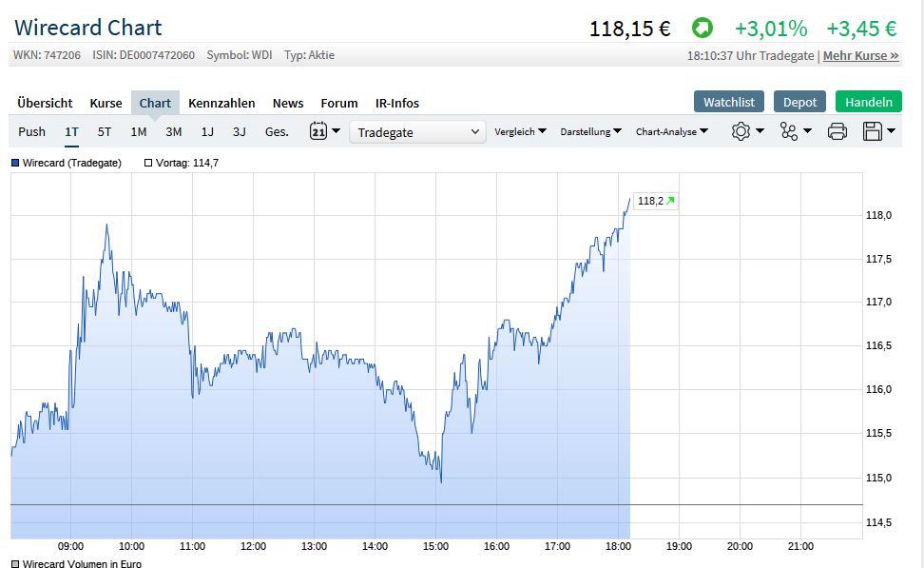The image size is (924, 568).
Task: Toggle the Vortag 114,7 legend box
Action: [148, 163]
